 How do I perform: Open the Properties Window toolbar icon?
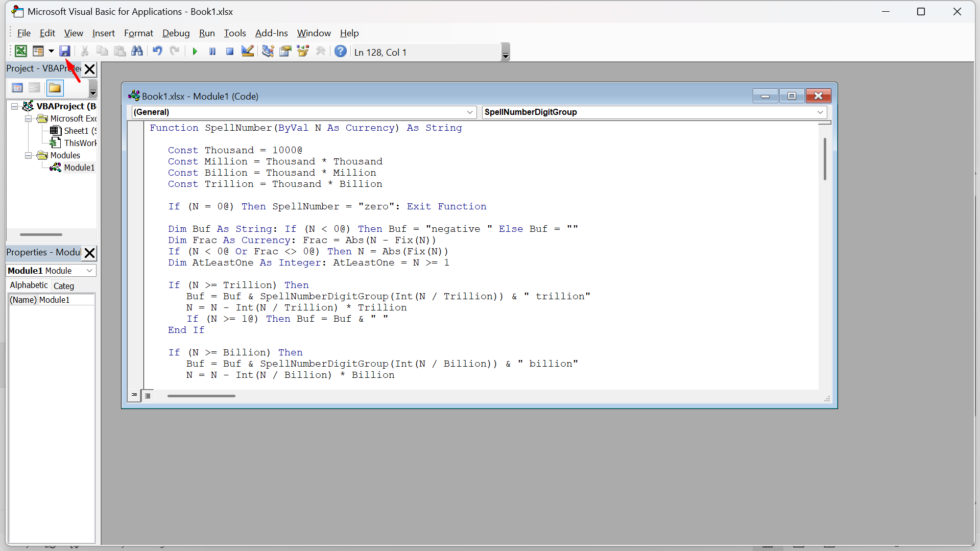[x=285, y=51]
